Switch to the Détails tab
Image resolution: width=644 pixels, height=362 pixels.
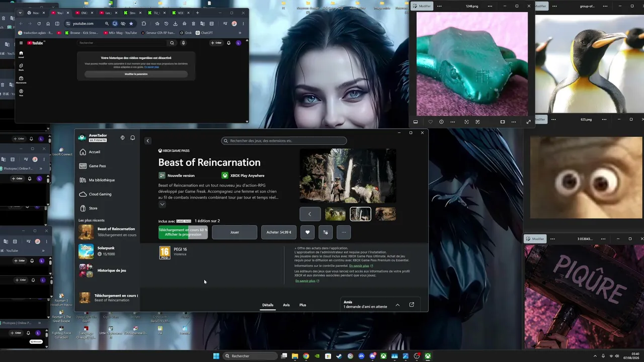coord(268,305)
